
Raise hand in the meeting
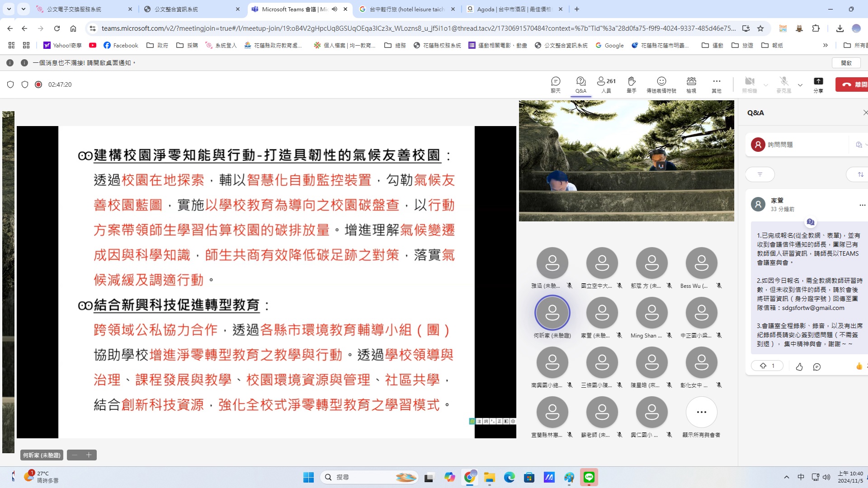pos(632,84)
